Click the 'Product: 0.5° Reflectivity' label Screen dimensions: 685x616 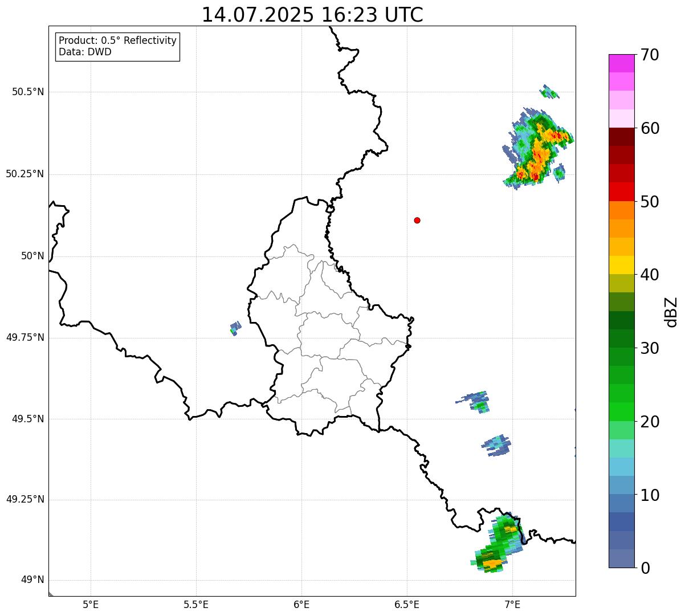[118, 41]
